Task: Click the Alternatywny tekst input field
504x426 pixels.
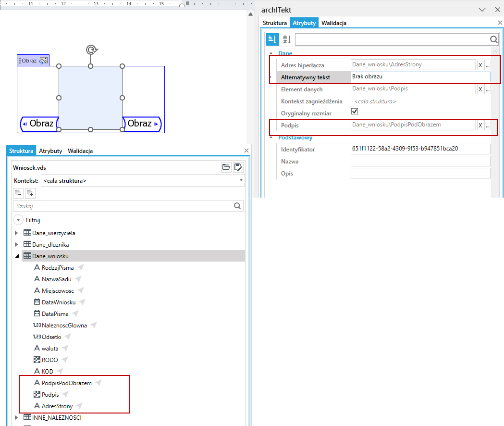Action: point(421,76)
